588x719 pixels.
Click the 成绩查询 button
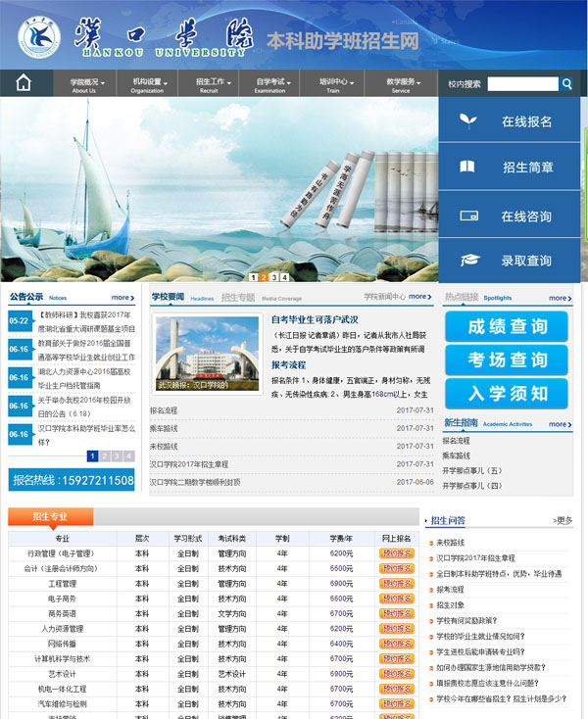(507, 326)
